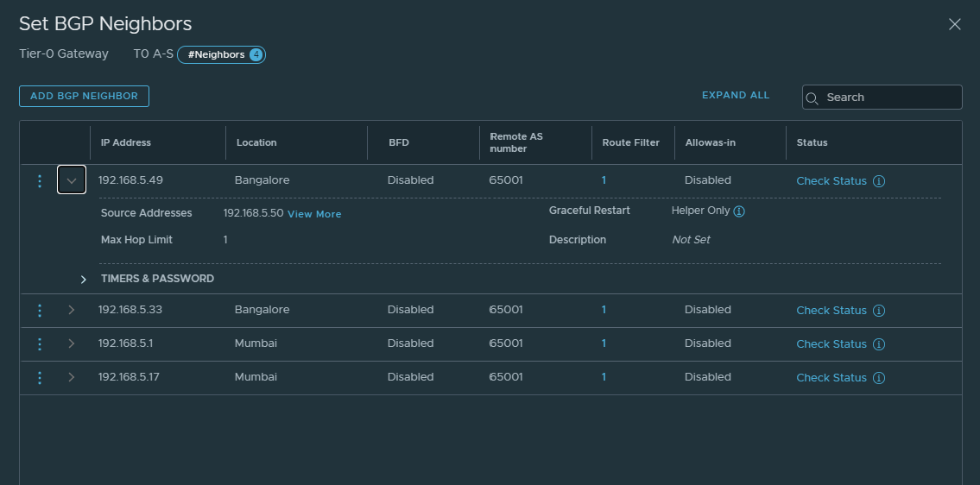The width and height of the screenshot is (980, 485).
Task: Collapse the 192.168.5.49 neighbor row
Action: pos(72,180)
